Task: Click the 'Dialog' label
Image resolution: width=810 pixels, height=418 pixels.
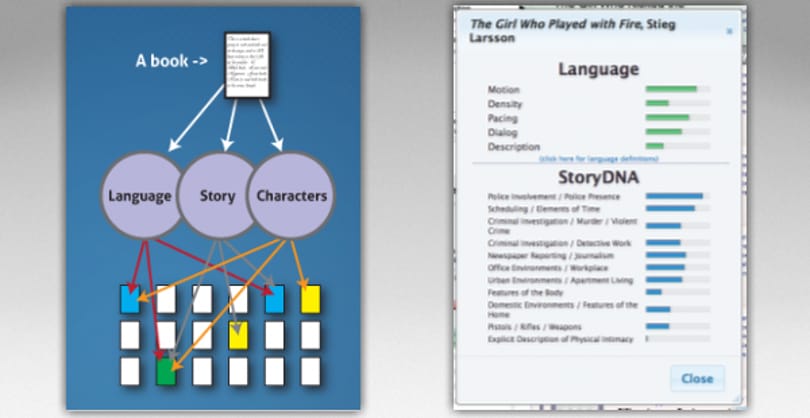Action: pos(503,132)
